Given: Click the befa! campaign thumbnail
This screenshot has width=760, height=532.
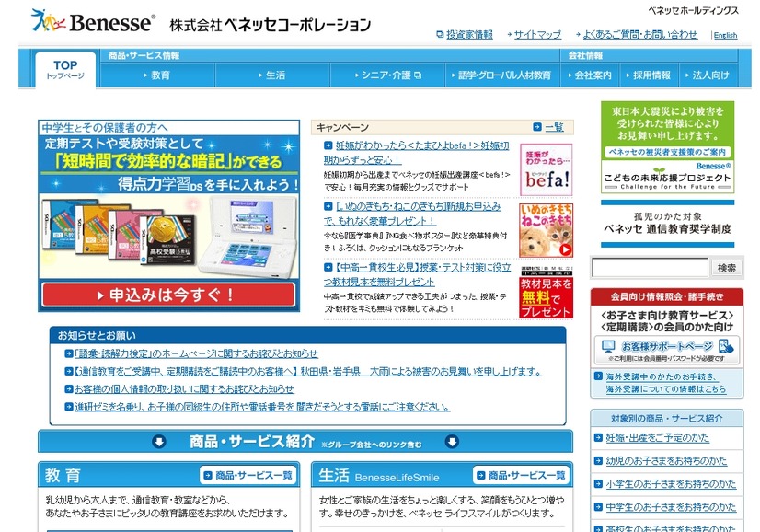Looking at the screenshot, I should tap(546, 169).
